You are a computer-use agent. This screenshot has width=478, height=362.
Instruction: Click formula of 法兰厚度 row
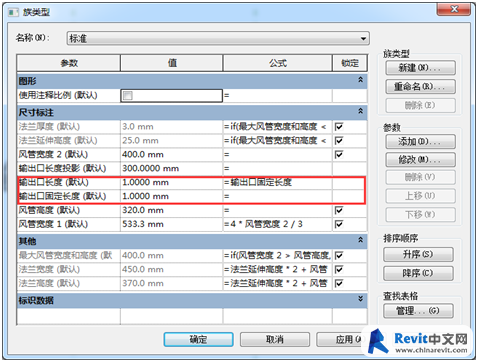click(x=278, y=127)
